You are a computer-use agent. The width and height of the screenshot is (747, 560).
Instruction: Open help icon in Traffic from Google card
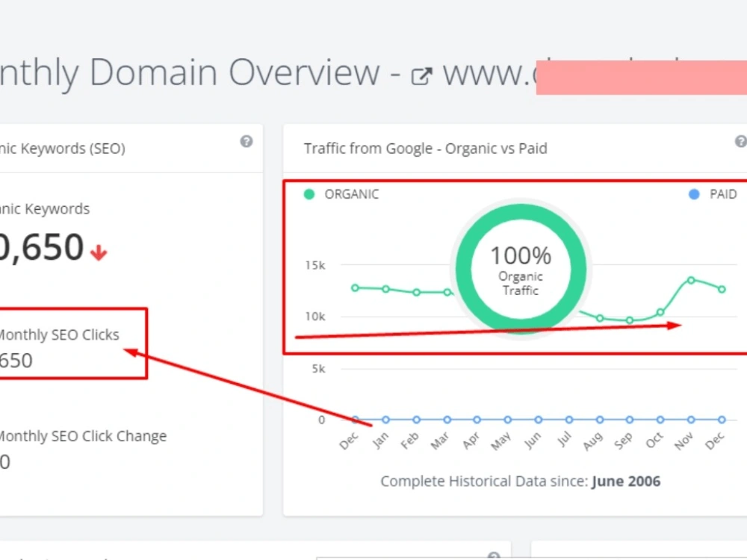click(x=741, y=141)
